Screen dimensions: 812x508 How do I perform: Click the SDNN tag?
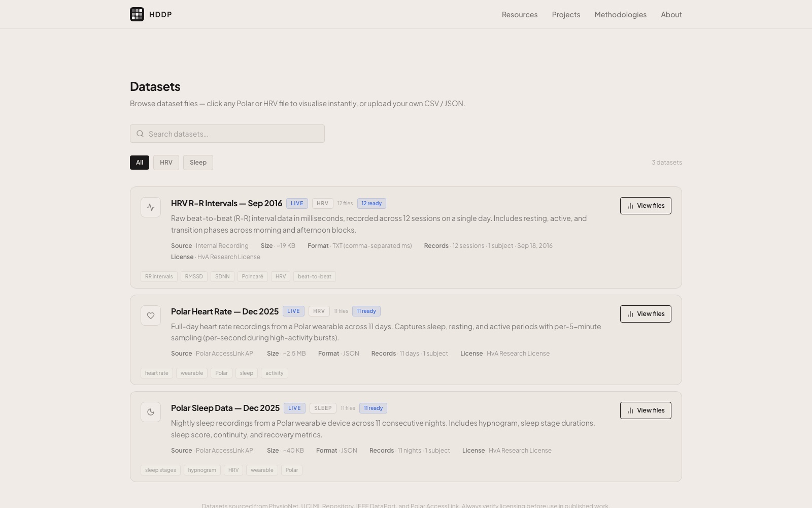[x=222, y=276]
